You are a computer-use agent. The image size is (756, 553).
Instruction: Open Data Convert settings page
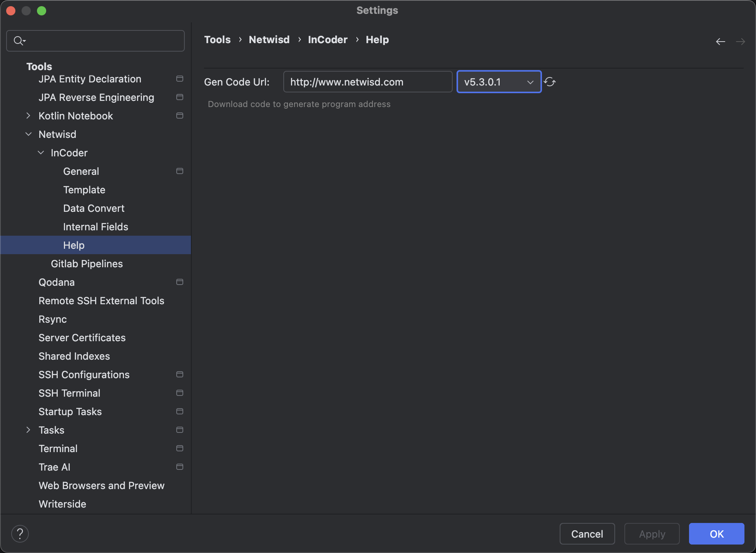point(94,208)
